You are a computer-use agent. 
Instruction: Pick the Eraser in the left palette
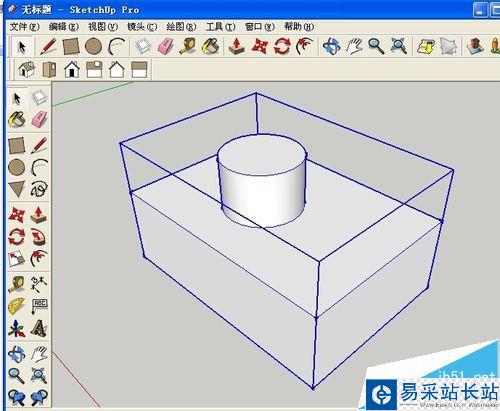[39, 119]
